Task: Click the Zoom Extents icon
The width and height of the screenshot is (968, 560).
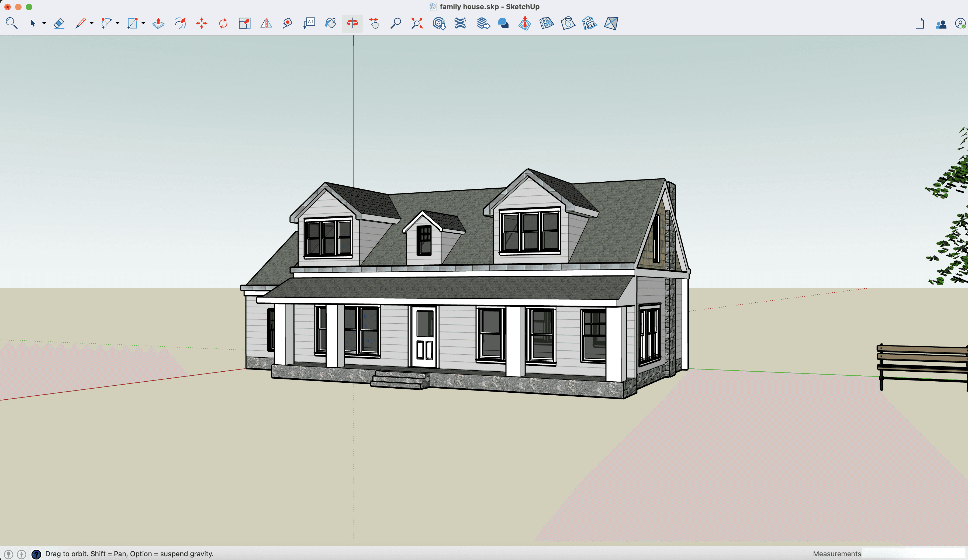Action: (x=417, y=23)
